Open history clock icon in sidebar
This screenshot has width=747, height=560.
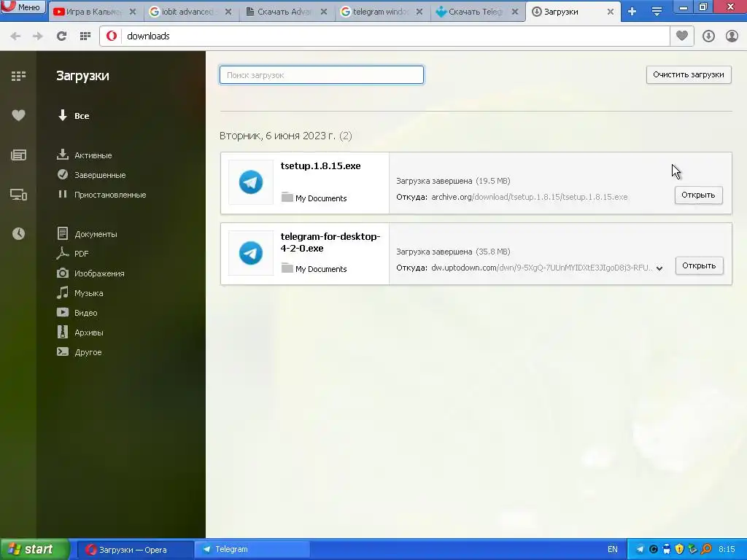[18, 233]
